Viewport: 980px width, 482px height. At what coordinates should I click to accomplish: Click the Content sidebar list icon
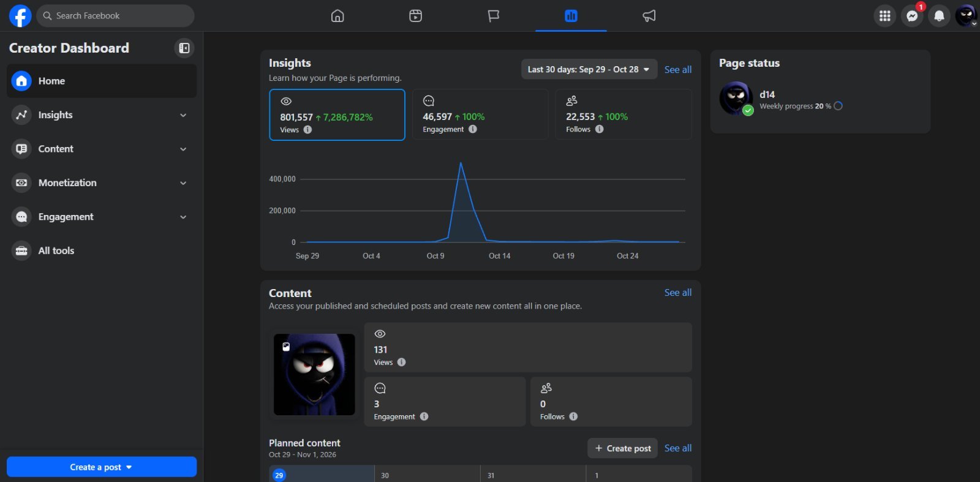coord(21,149)
